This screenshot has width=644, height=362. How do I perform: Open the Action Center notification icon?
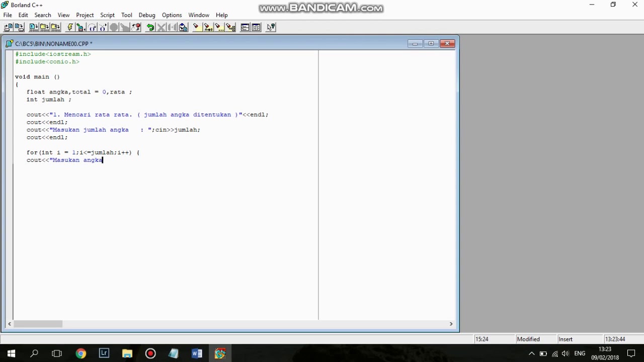coord(631,353)
